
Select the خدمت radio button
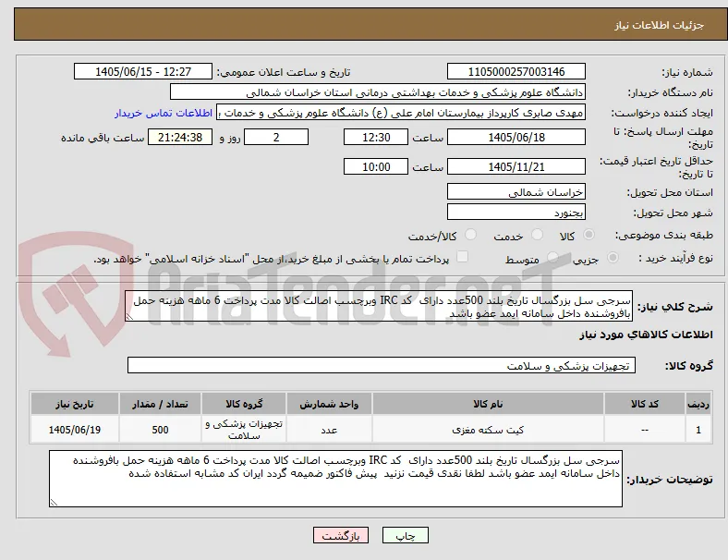tap(537, 235)
